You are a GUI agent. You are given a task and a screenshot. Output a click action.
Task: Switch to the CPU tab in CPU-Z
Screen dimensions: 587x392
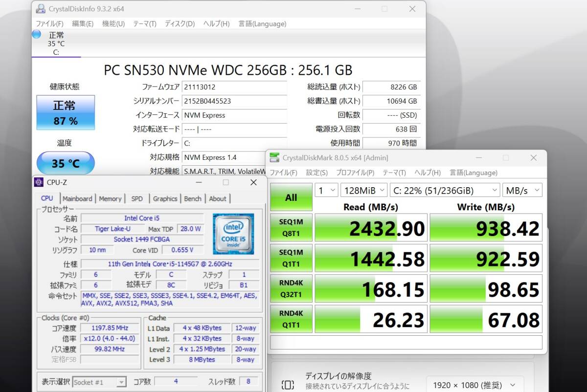point(47,198)
